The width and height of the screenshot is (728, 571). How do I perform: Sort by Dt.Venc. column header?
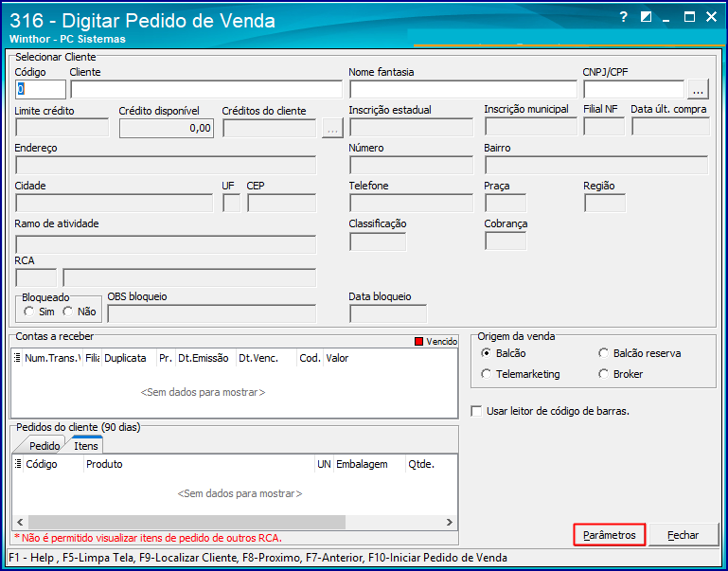click(x=266, y=358)
